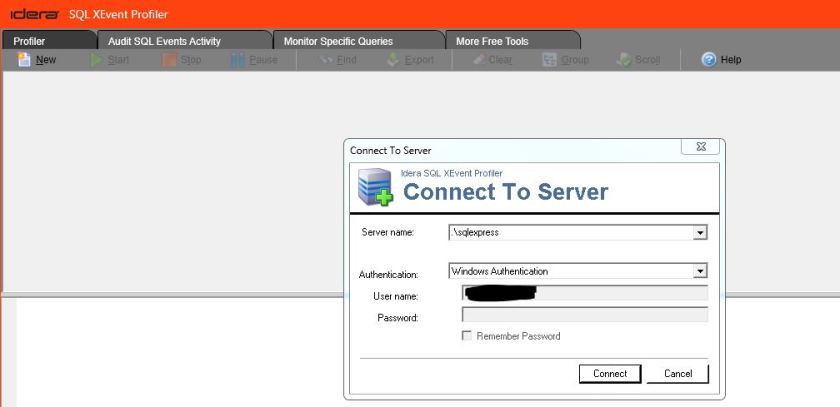
Task: Click the Clear toolbar icon
Action: click(480, 60)
